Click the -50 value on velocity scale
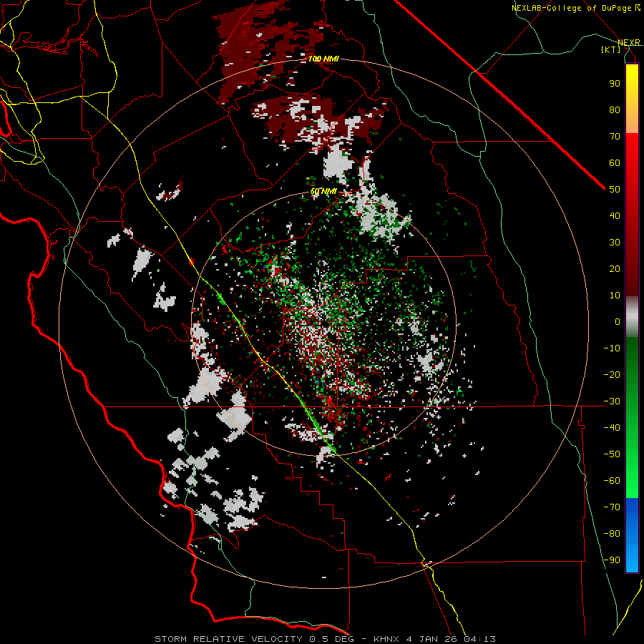The height and width of the screenshot is (644, 644). (x=612, y=454)
